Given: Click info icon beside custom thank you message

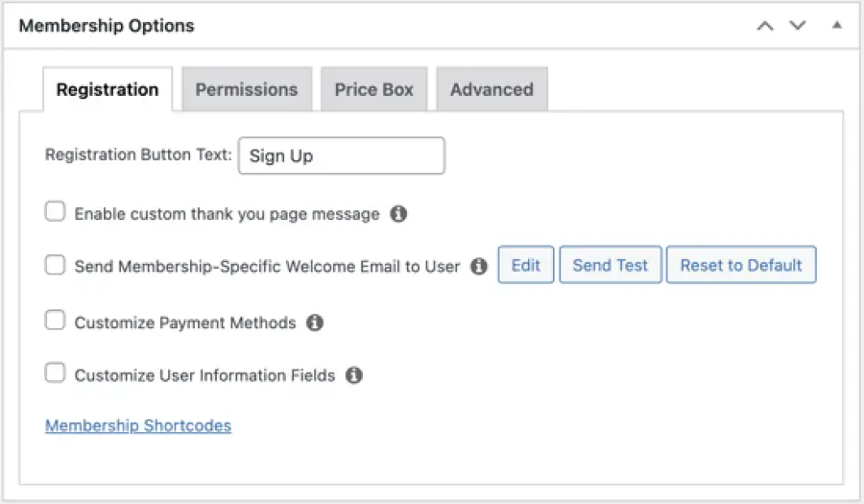Looking at the screenshot, I should tap(398, 214).
